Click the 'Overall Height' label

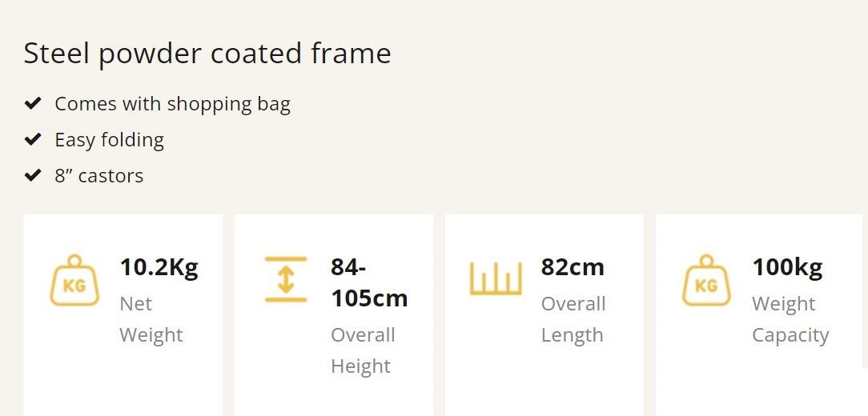[362, 350]
